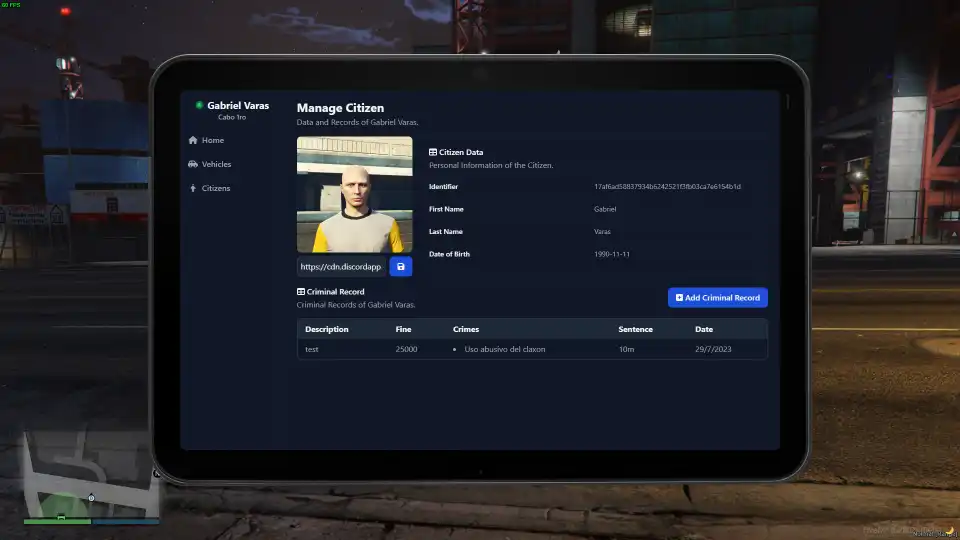Select the date of birth 1990-11-11
Viewport: 960px width, 540px height.
[x=612, y=254]
